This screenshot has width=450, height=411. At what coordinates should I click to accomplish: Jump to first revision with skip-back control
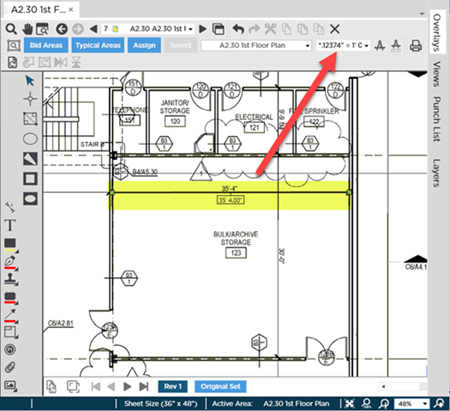[96, 386]
